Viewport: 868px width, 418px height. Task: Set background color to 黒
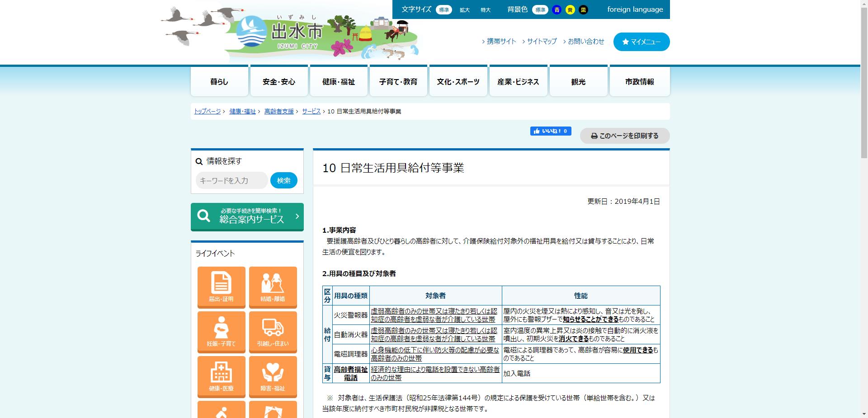583,9
